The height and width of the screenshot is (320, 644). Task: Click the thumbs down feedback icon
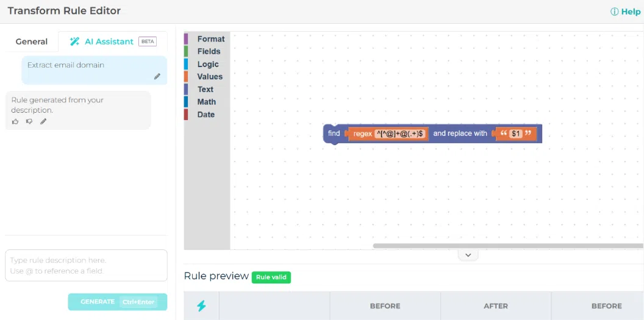click(29, 121)
